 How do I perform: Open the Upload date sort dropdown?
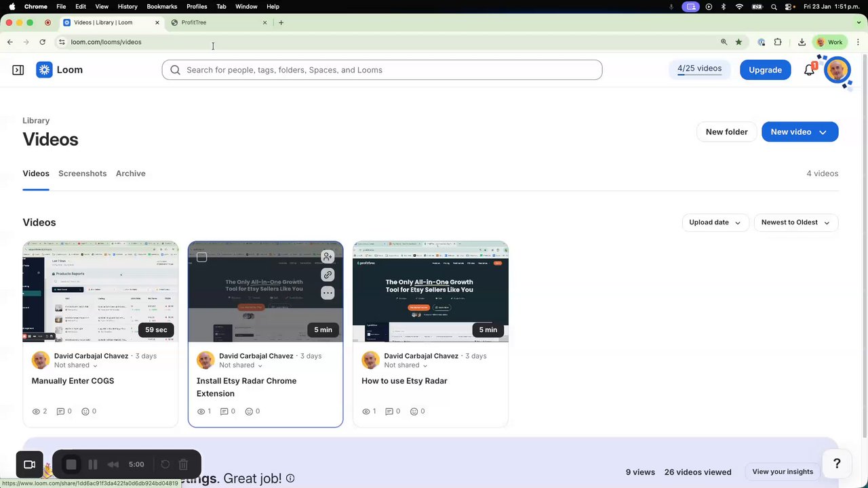click(715, 222)
